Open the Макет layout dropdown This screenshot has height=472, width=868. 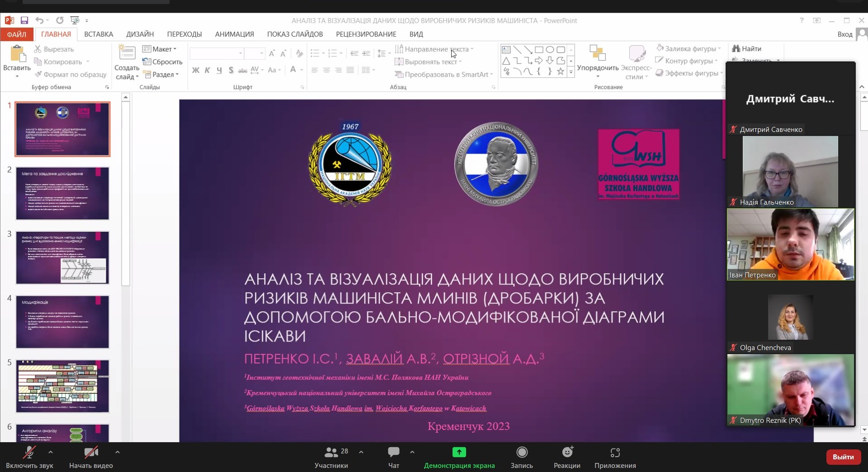[160, 49]
